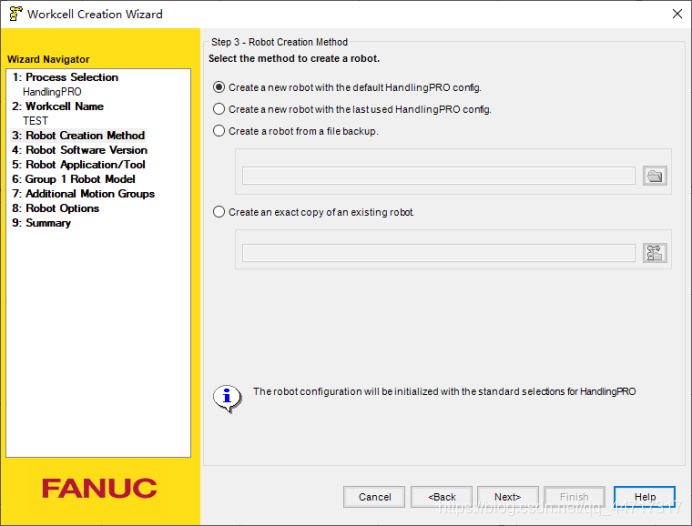Open step 4: Robot Software Version
This screenshot has height=526, width=692.
pyautogui.click(x=80, y=150)
